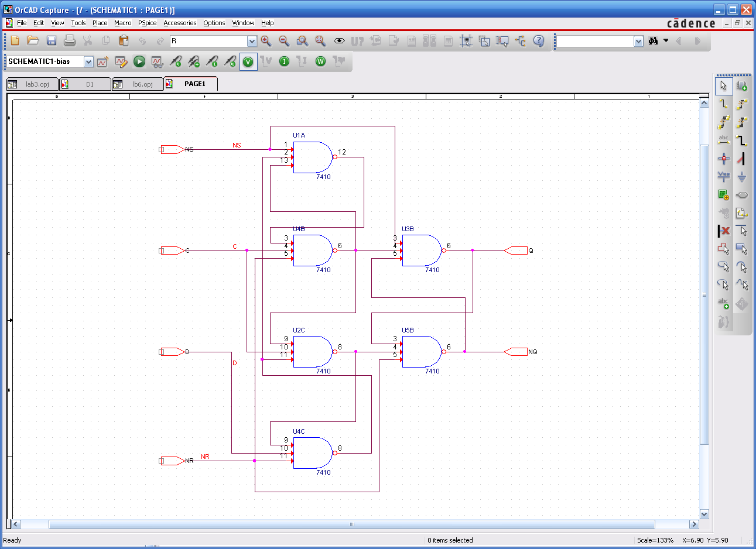Click the zoom to region icon
Screen dimensions: 756x549
click(302, 40)
